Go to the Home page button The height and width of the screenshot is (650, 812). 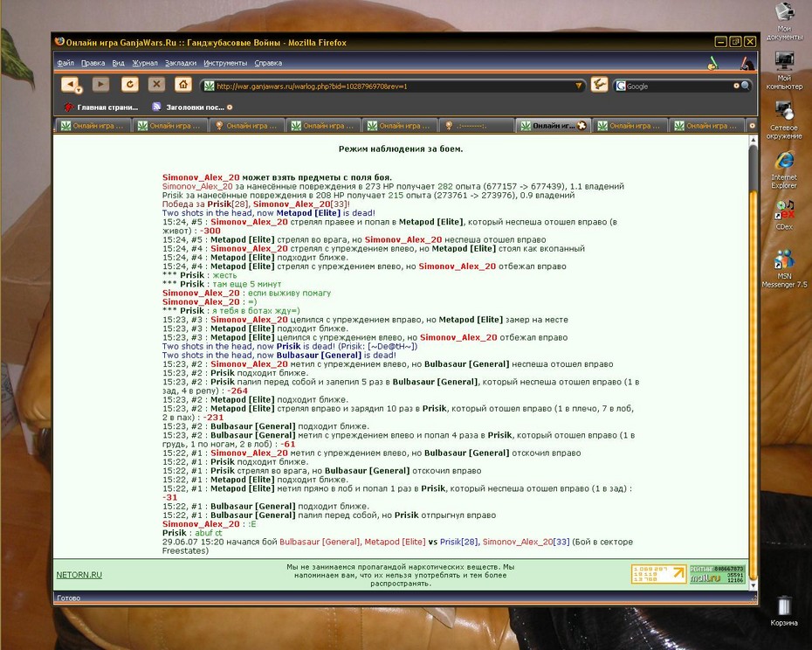point(182,84)
